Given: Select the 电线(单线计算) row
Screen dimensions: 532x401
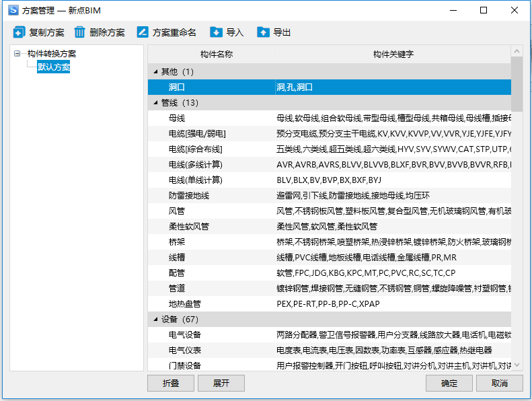Looking at the screenshot, I should pos(330,180).
